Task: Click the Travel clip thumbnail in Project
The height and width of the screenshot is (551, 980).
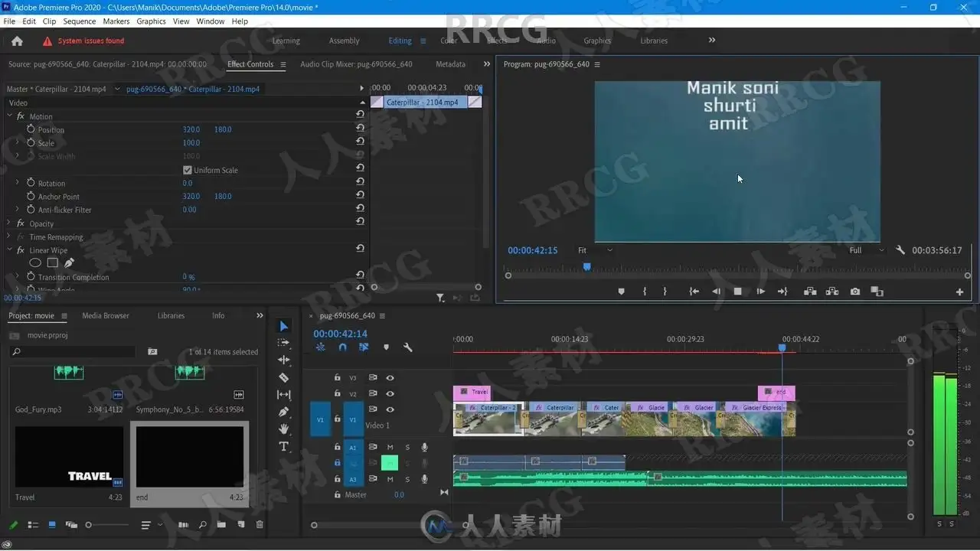Action: pos(69,457)
